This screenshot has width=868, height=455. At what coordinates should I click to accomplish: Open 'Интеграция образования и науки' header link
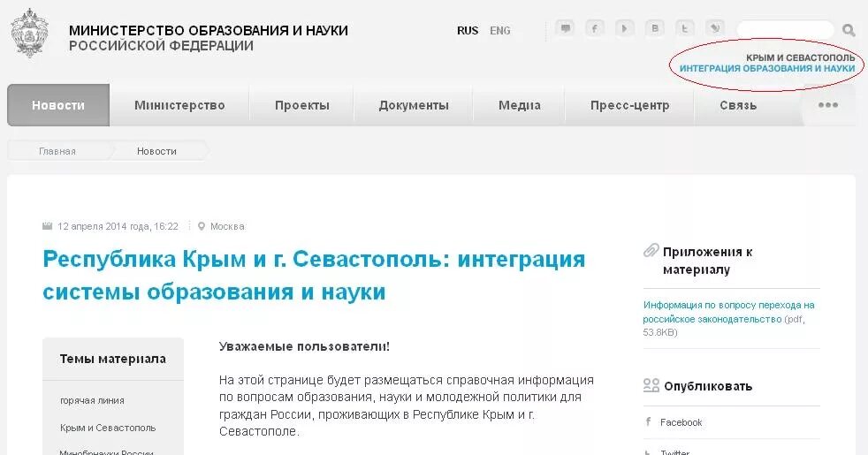pyautogui.click(x=767, y=69)
